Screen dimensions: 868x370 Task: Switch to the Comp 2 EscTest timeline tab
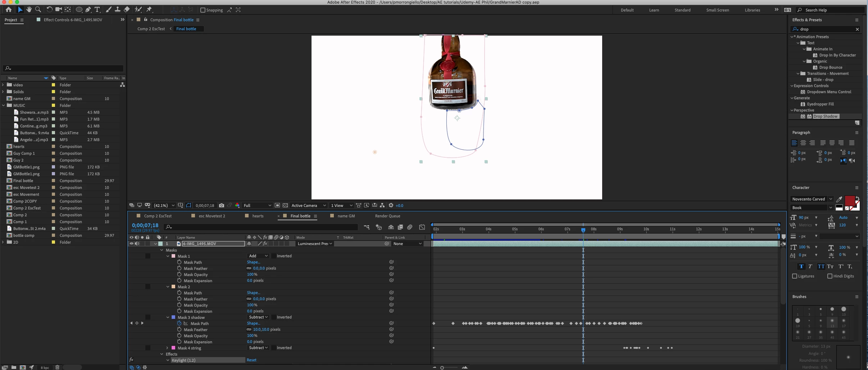coord(158,216)
